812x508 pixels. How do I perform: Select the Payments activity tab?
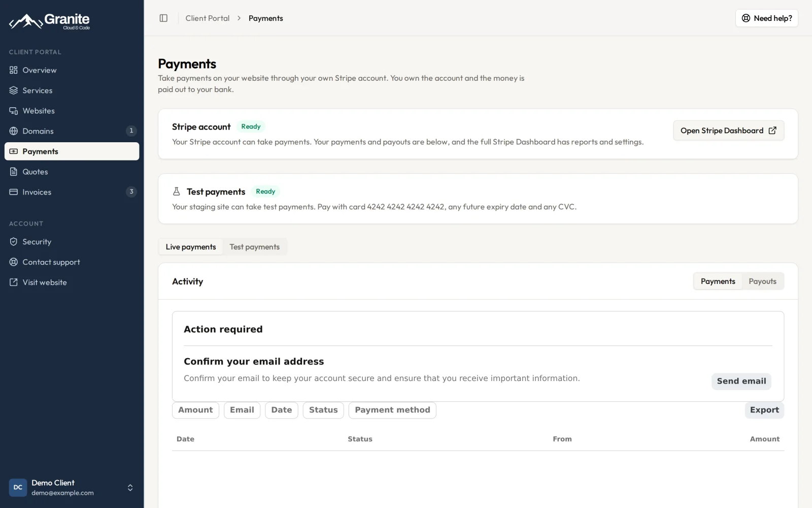click(718, 281)
